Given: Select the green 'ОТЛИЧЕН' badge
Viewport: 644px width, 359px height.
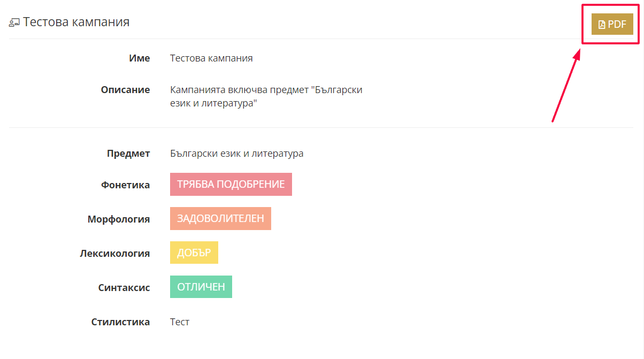Looking at the screenshot, I should pyautogui.click(x=201, y=287).
